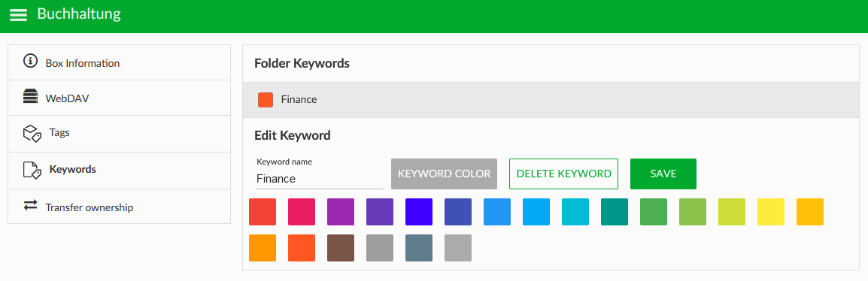Open the hamburger menu icon
The height and width of the screenshot is (281, 868).
[18, 15]
